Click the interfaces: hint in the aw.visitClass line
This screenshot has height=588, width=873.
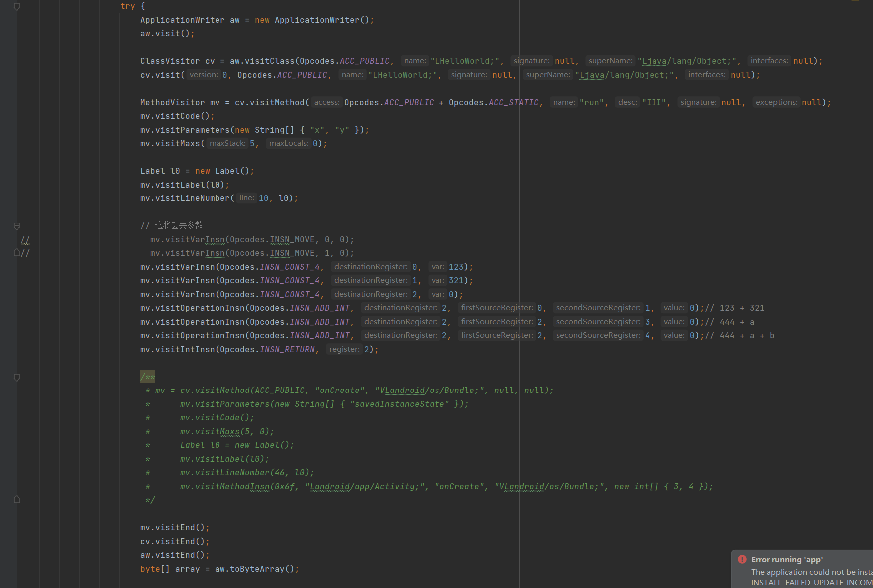pos(769,61)
